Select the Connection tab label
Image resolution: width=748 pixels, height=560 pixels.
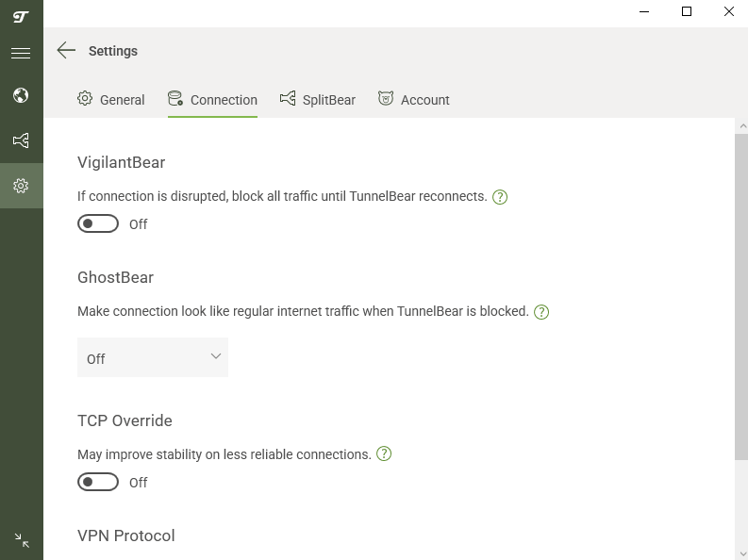tap(224, 100)
